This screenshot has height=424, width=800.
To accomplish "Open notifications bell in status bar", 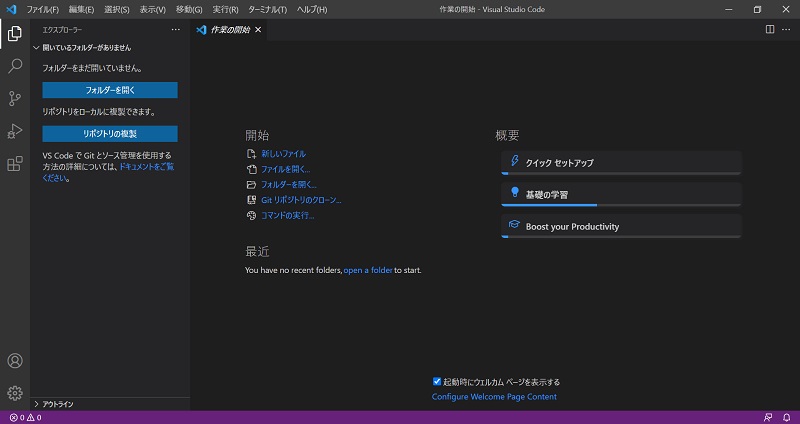I will (x=786, y=417).
